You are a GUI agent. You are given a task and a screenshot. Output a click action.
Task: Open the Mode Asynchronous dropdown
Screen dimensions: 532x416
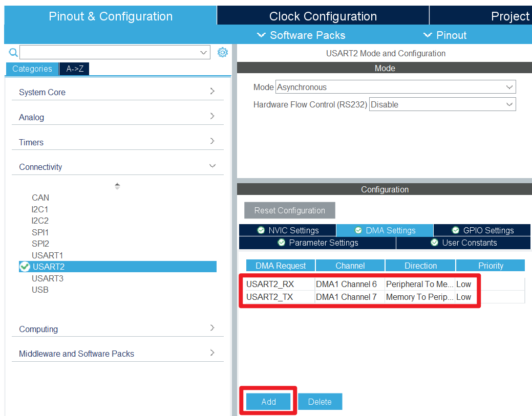pos(509,86)
